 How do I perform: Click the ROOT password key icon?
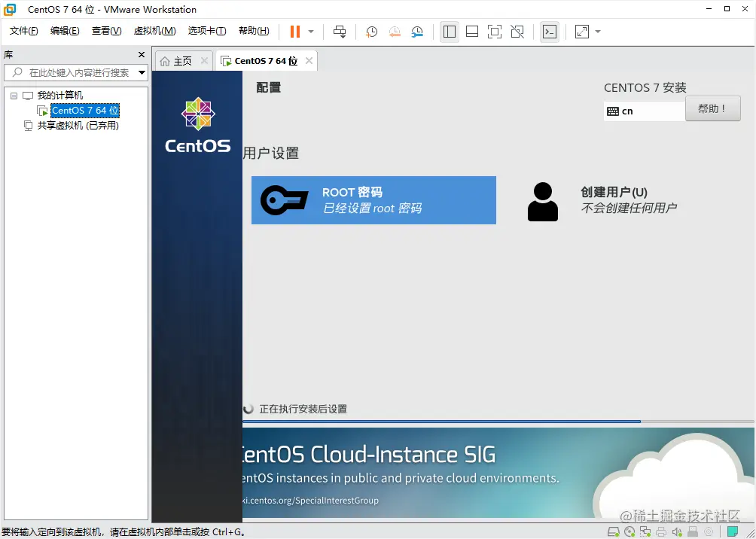[x=285, y=200]
